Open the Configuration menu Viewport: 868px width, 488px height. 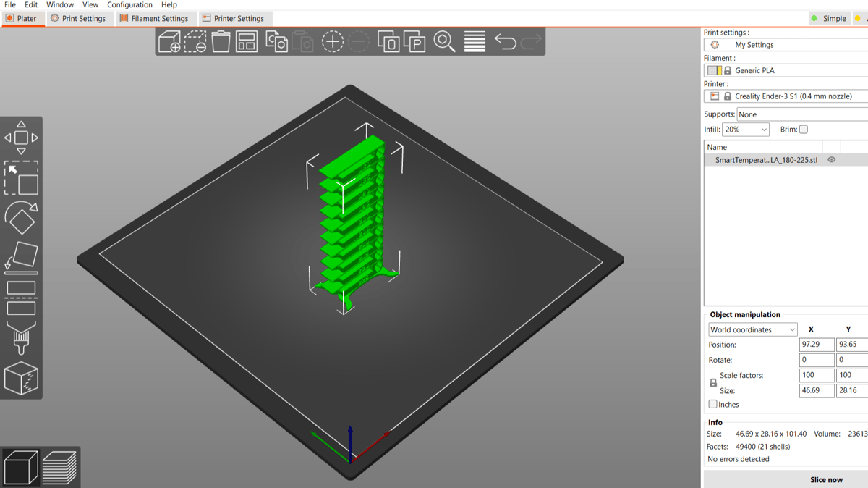pyautogui.click(x=129, y=4)
